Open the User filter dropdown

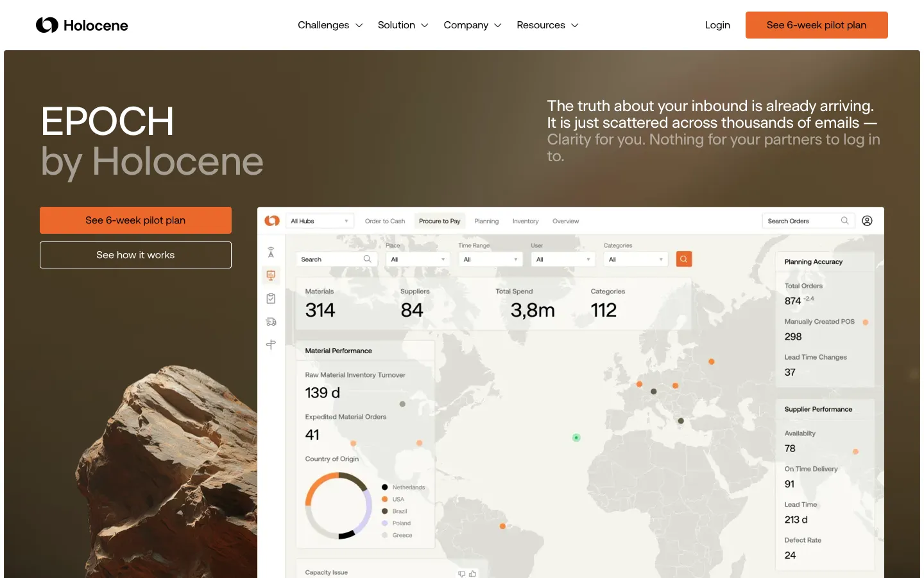coord(563,259)
